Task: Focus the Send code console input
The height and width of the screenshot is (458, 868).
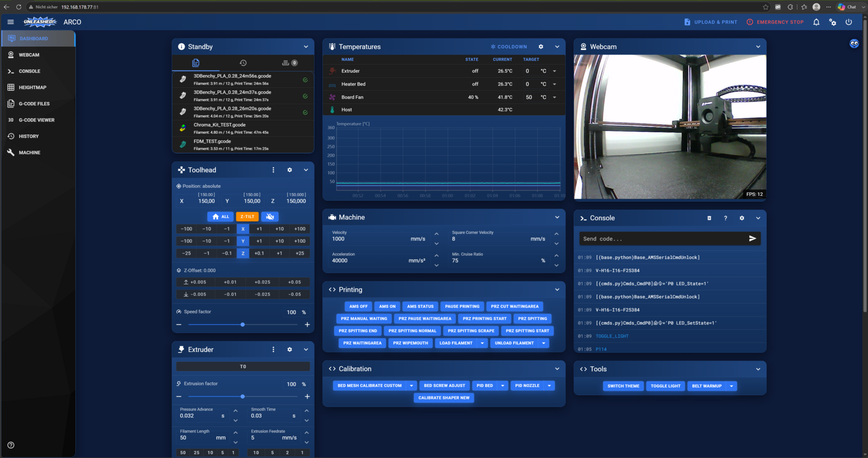Action: pos(663,238)
